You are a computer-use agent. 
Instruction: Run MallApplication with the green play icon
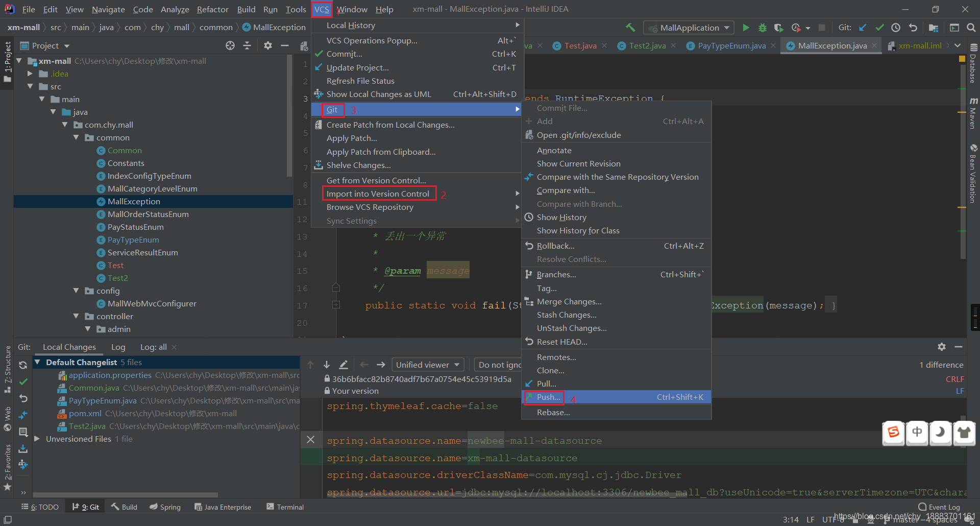click(746, 28)
